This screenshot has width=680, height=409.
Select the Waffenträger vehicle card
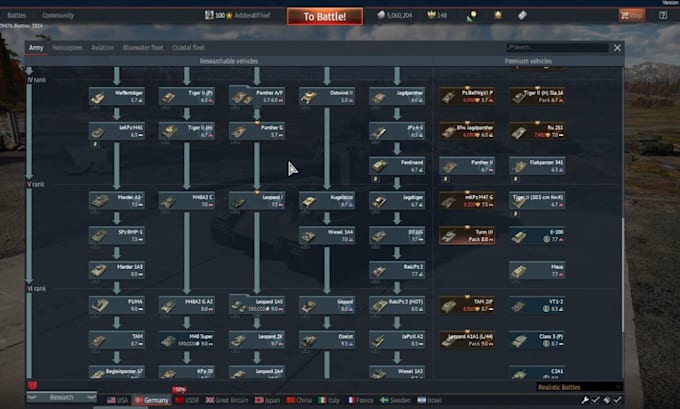coord(117,96)
